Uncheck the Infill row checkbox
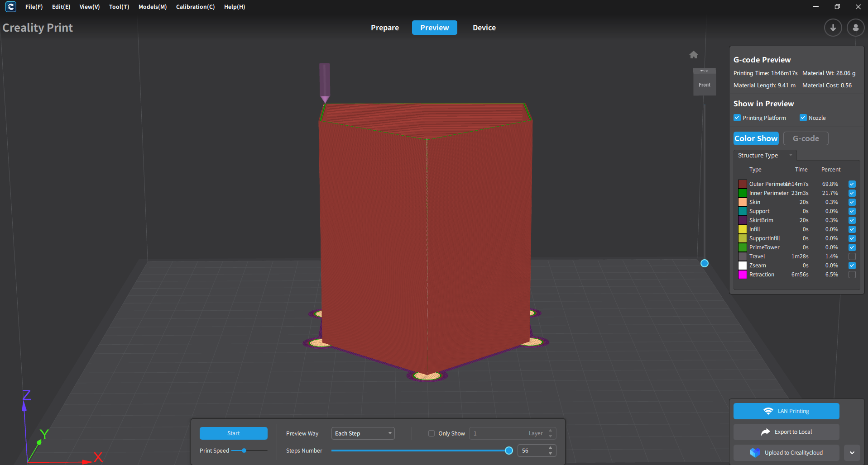Viewport: 868px width, 465px height. 852,229
